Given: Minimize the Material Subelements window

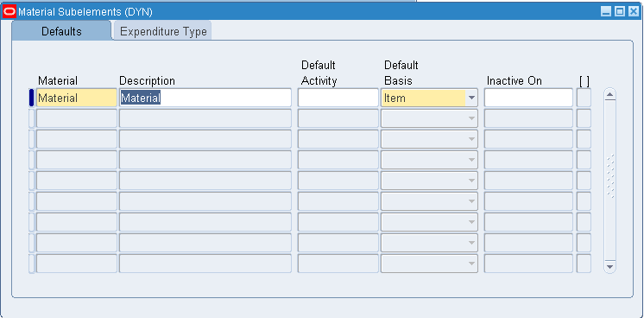Looking at the screenshot, I should click(606, 11).
